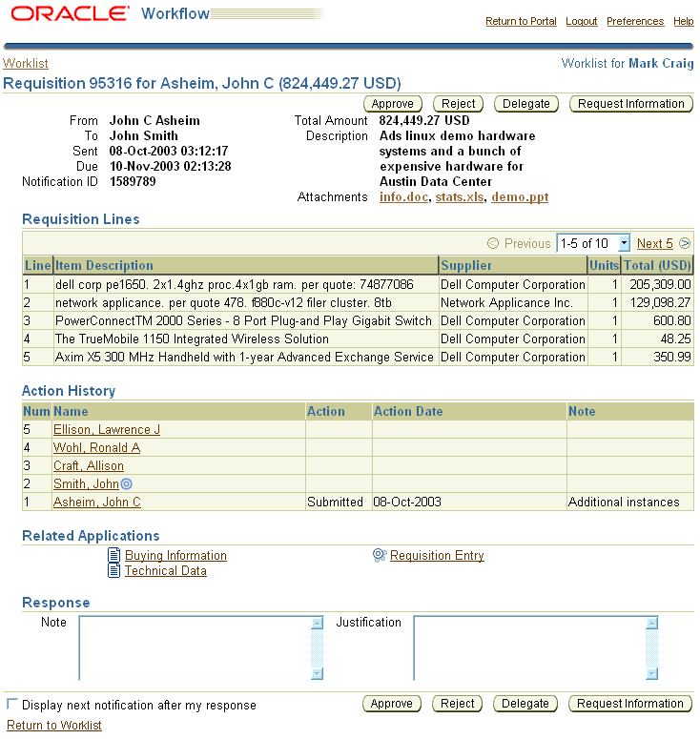Image resolution: width=700 pixels, height=739 pixels.
Task: Click the Network Applicance Inc. supplier cell
Action: (x=513, y=302)
